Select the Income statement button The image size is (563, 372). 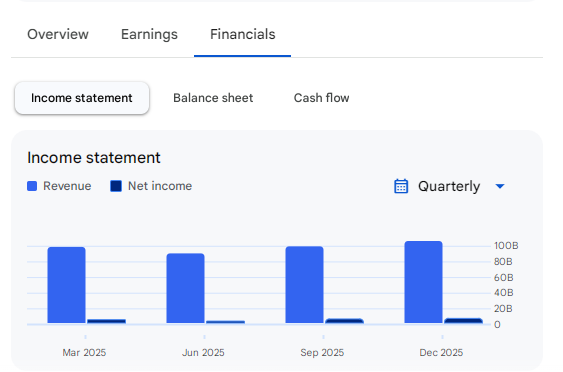[x=82, y=98]
